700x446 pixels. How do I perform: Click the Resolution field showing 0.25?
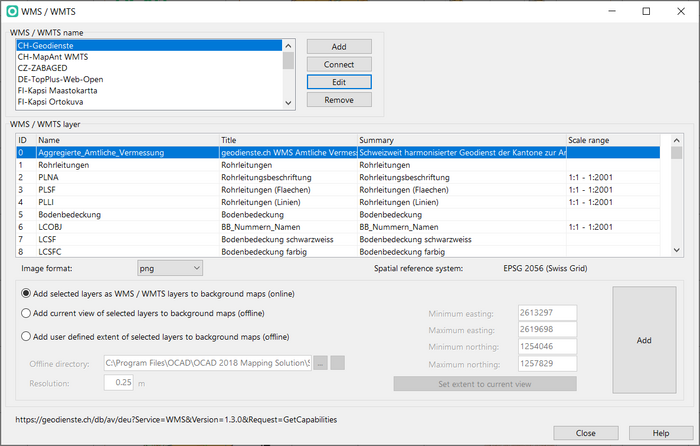coord(119,383)
